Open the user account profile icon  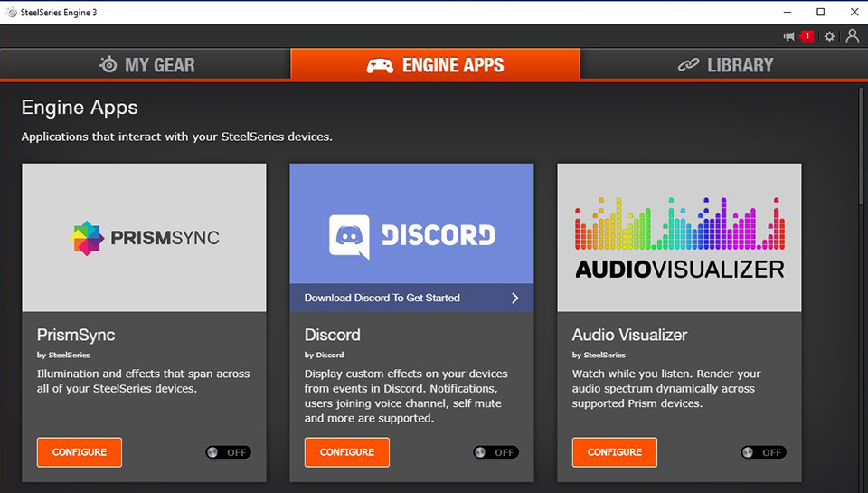click(853, 36)
